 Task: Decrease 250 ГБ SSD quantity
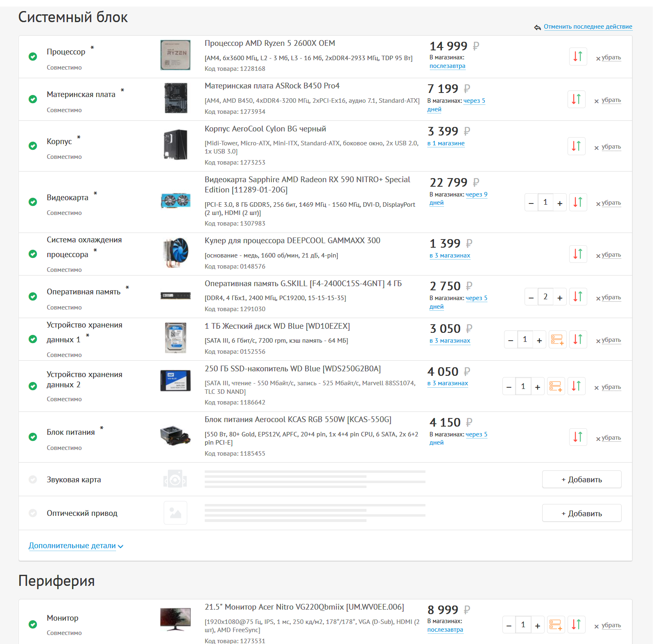pos(509,386)
